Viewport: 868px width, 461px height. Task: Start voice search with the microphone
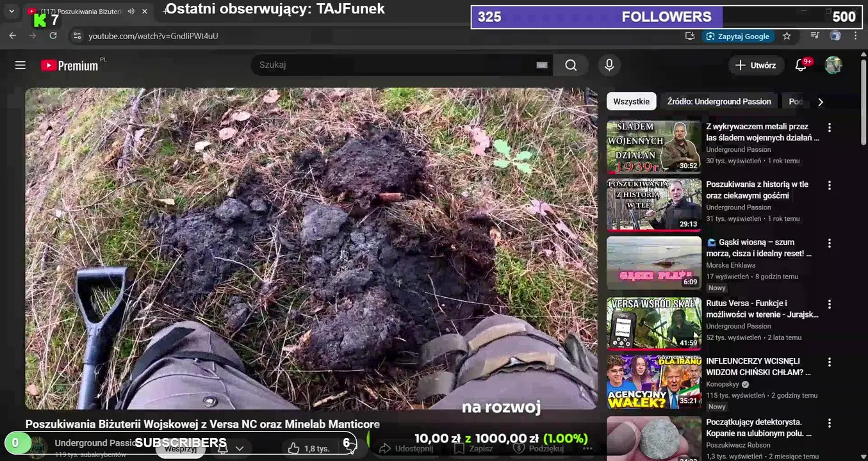[x=609, y=65]
